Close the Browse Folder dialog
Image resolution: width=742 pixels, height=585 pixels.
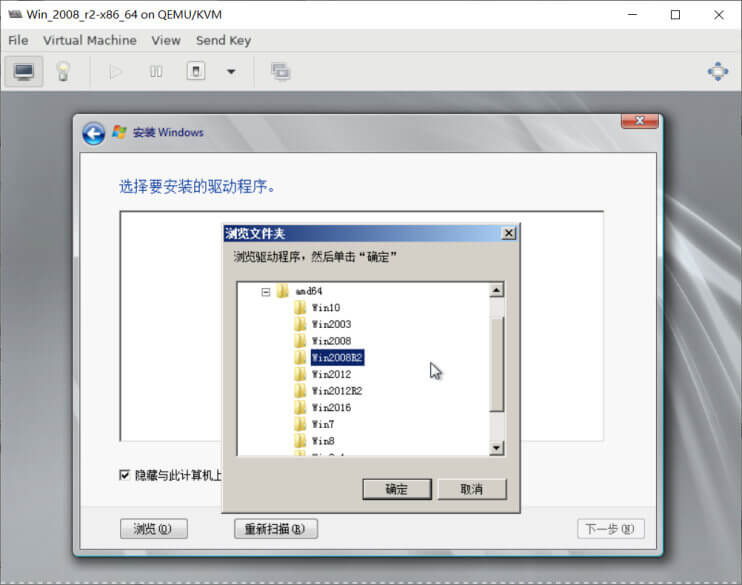508,233
